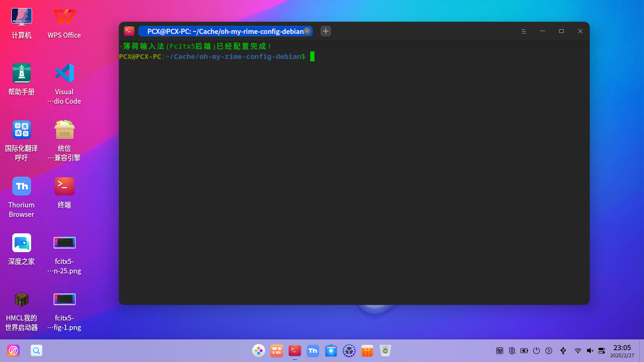This screenshot has width=644, height=362.
Task: Click the power button tray icon
Action: point(537,351)
